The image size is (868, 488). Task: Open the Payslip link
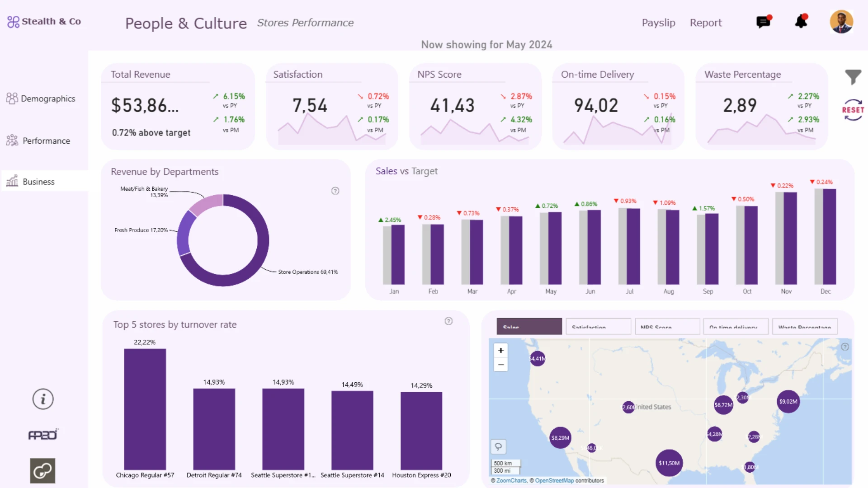658,23
